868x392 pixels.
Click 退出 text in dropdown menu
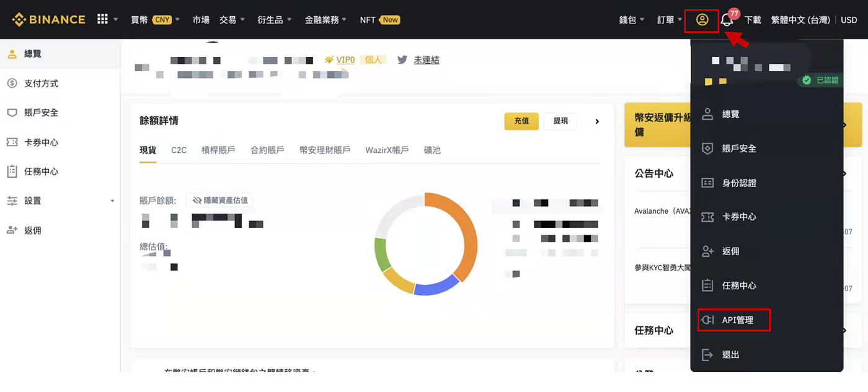pyautogui.click(x=730, y=355)
